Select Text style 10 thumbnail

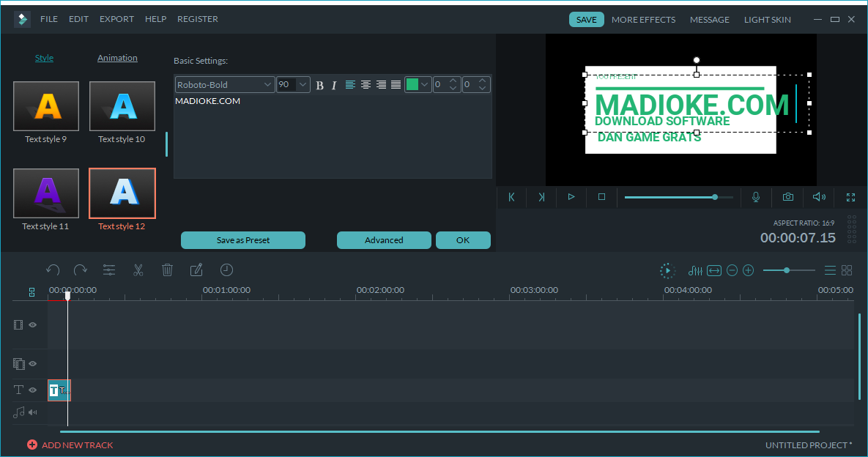pyautogui.click(x=122, y=106)
